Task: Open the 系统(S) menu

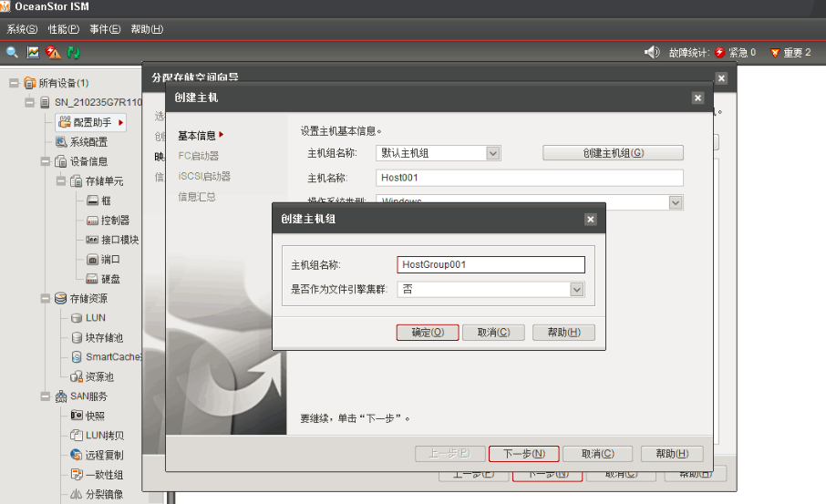Action: click(22, 29)
